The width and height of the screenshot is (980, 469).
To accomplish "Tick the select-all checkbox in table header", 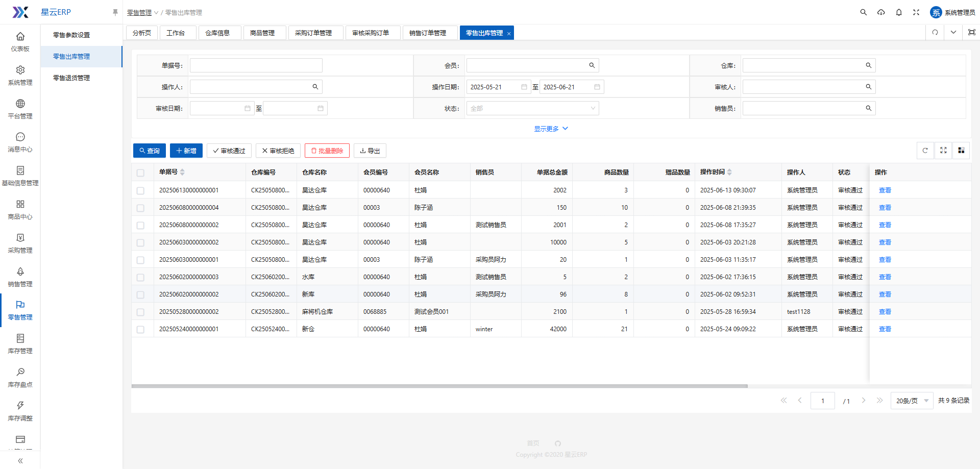I will point(140,173).
